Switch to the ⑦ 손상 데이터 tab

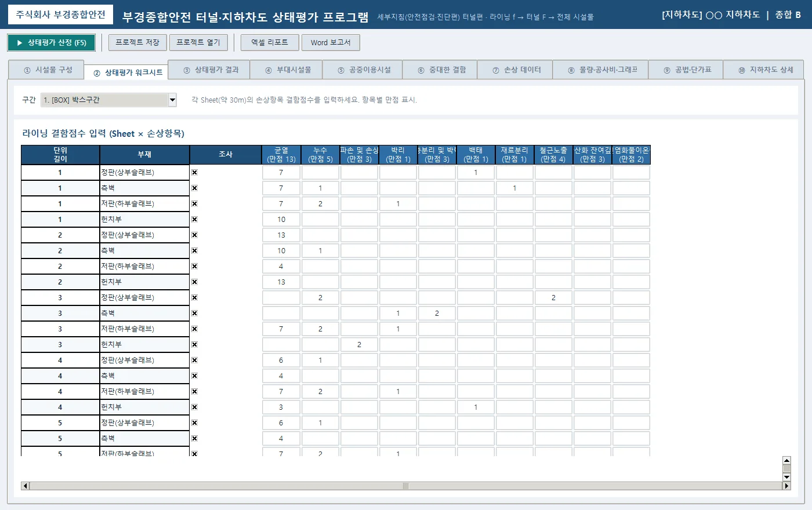tap(515, 70)
